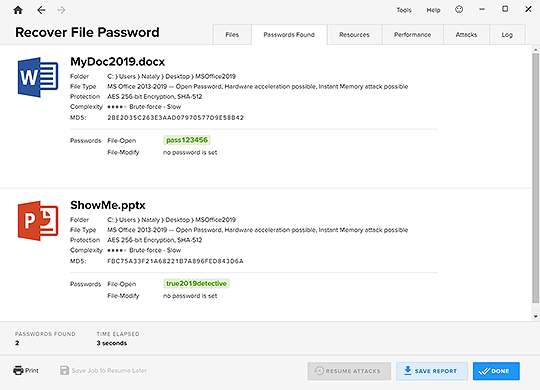Open the Tools menu

coord(404,10)
